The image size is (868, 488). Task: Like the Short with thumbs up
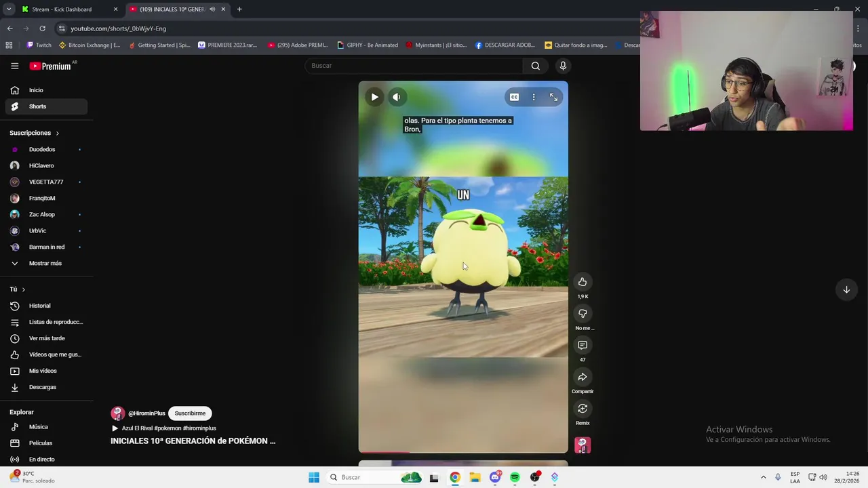coord(583,282)
